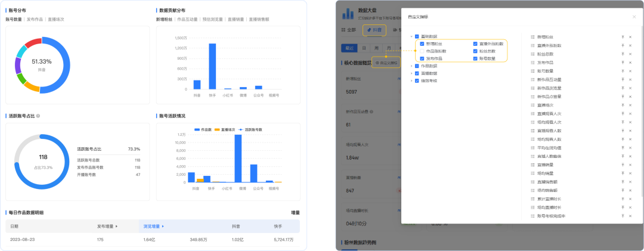Toggle the 账号数量 checkbox
Screen dimensions: 644x251
pyautogui.click(x=475, y=59)
